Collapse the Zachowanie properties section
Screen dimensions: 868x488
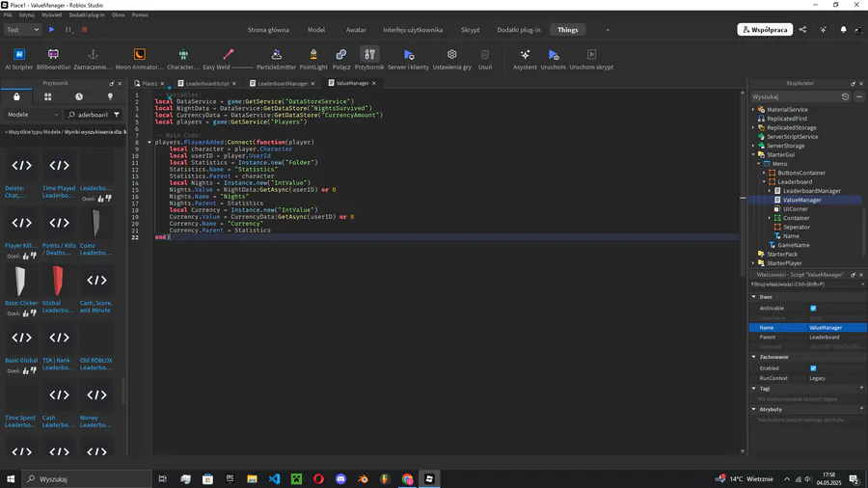[753, 357]
